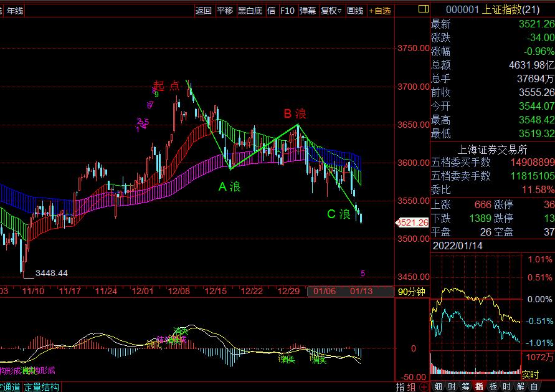Click the 前收 value 3555.26
555x392 pixels.
[x=536, y=92]
